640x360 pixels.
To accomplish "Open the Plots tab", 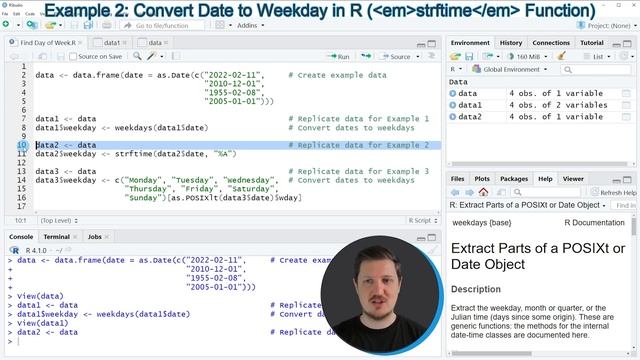I will 482,179.
